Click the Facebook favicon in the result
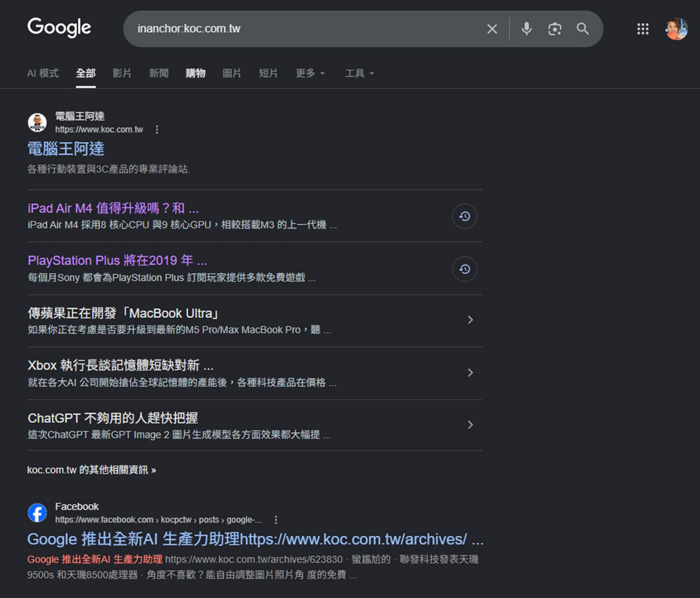700x598 pixels. pos(37,513)
